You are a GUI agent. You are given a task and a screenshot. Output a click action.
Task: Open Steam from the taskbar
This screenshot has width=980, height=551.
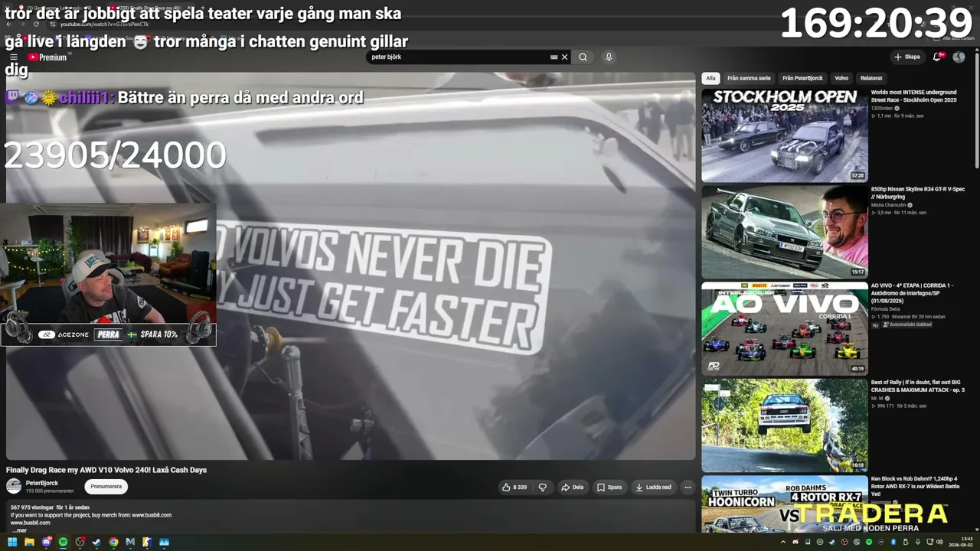click(x=96, y=542)
